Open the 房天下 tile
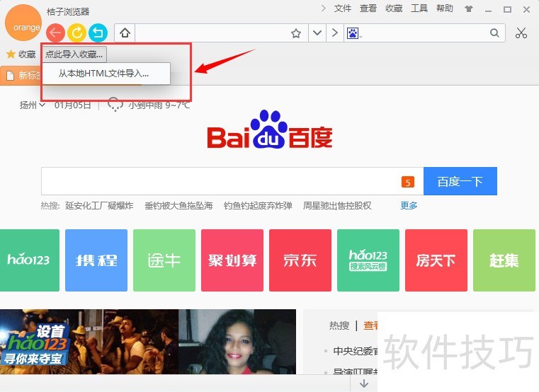 pyautogui.click(x=436, y=260)
